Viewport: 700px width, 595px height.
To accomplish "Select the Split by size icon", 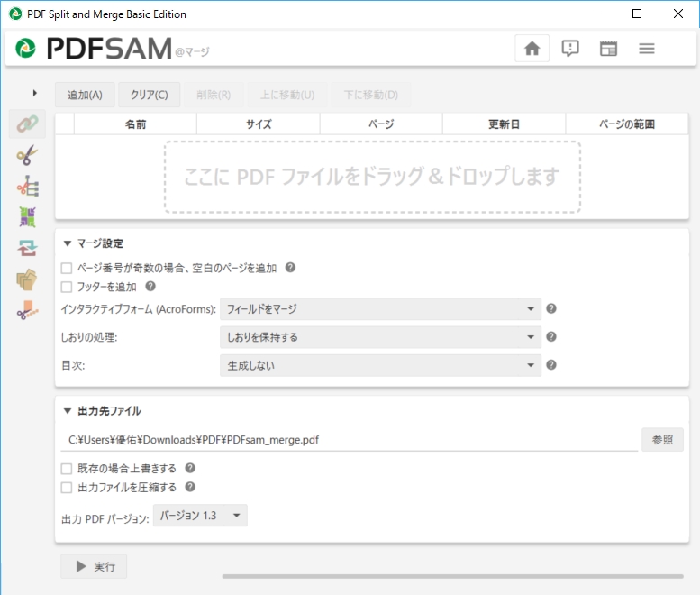I will pyautogui.click(x=27, y=310).
